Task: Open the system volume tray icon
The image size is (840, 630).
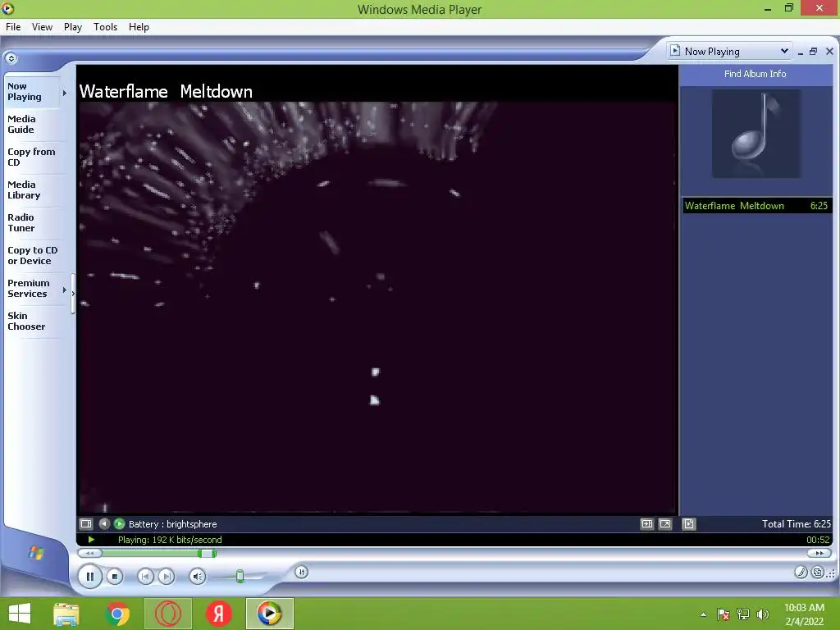Action: tap(763, 614)
